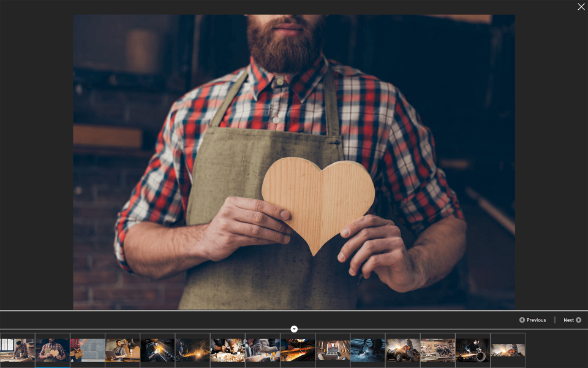Open thumbnail of carpenter working beside window

pos(17,350)
